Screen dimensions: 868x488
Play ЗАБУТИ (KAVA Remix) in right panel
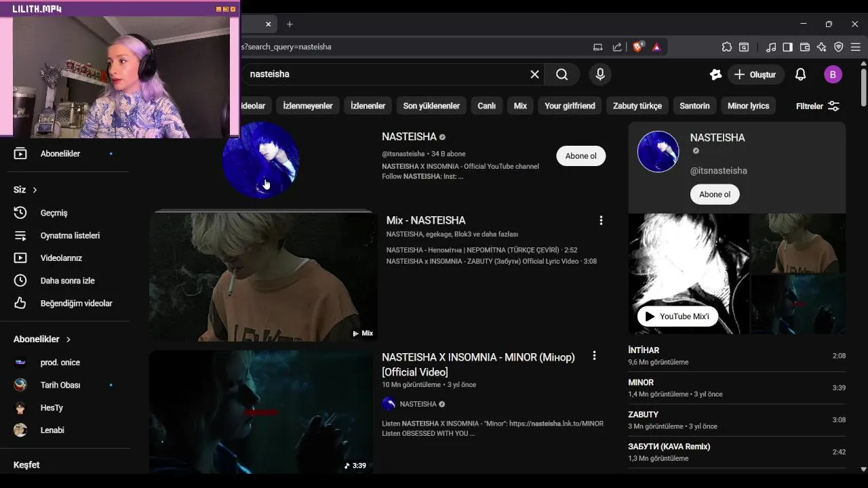[x=737, y=452]
